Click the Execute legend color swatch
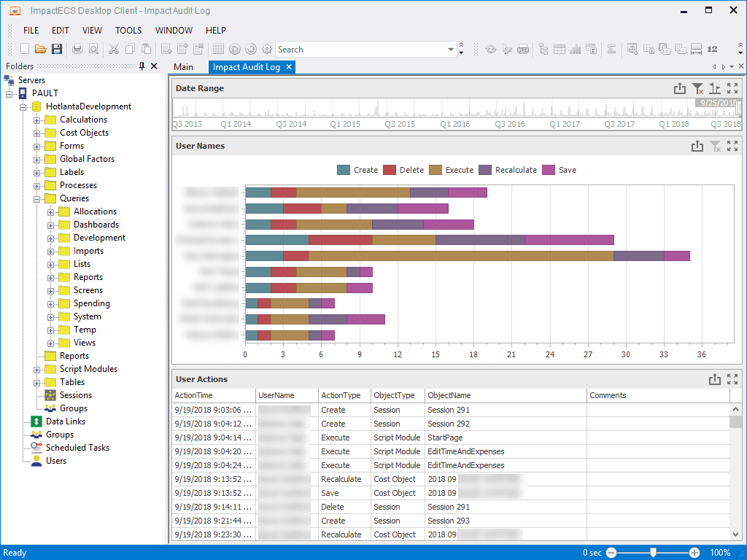The image size is (747, 560). point(436,170)
